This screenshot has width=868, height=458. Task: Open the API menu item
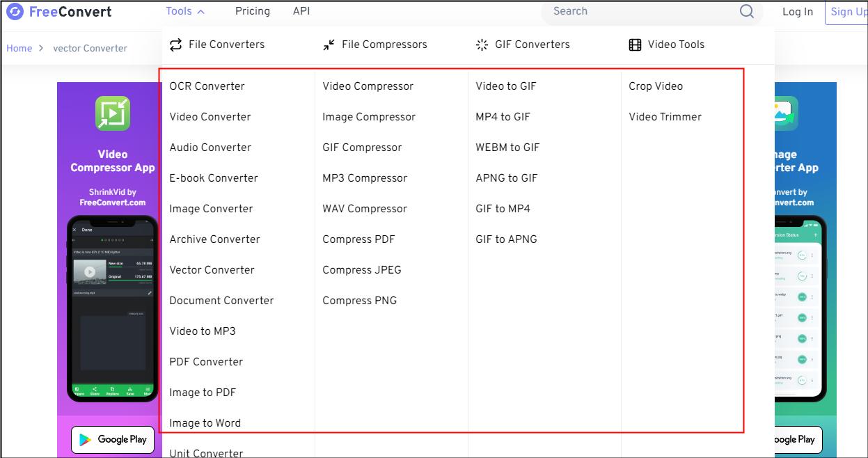(301, 11)
